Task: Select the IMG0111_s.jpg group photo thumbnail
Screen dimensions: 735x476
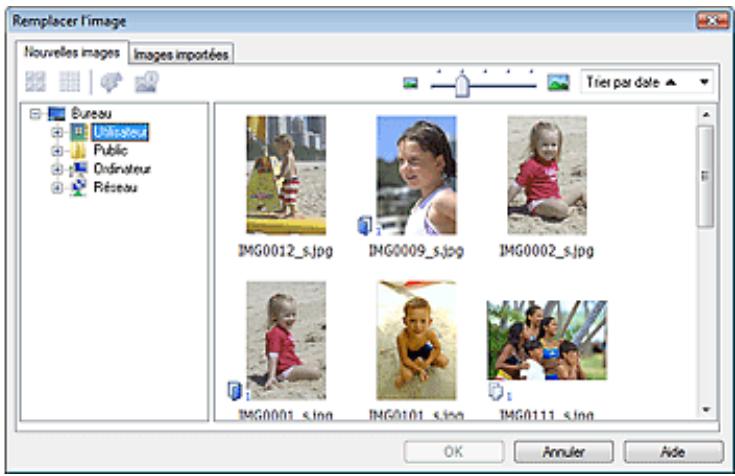Action: (x=547, y=340)
